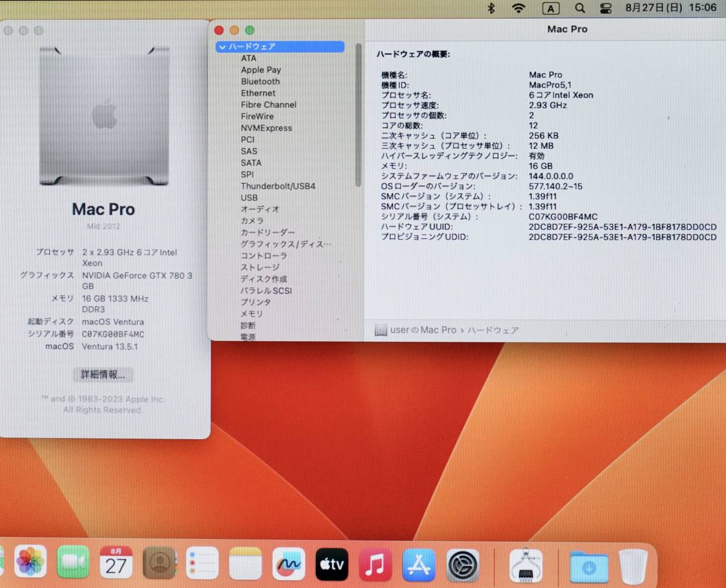The height and width of the screenshot is (588, 726).
Task: Open the input source A menu
Action: (x=551, y=8)
